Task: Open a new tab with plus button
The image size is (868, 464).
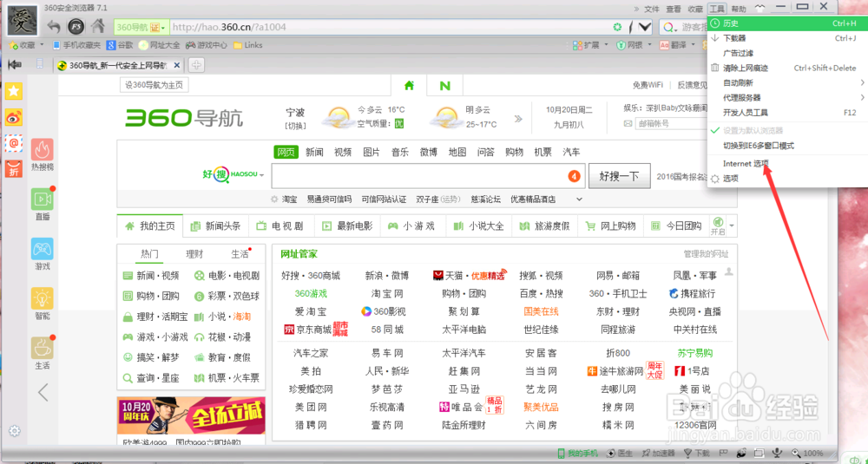Action: pos(196,65)
